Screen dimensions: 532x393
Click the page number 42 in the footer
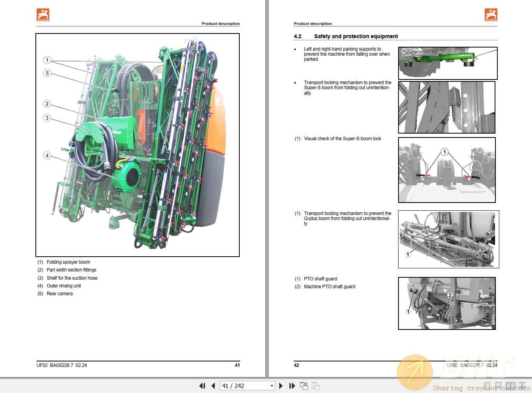click(297, 365)
